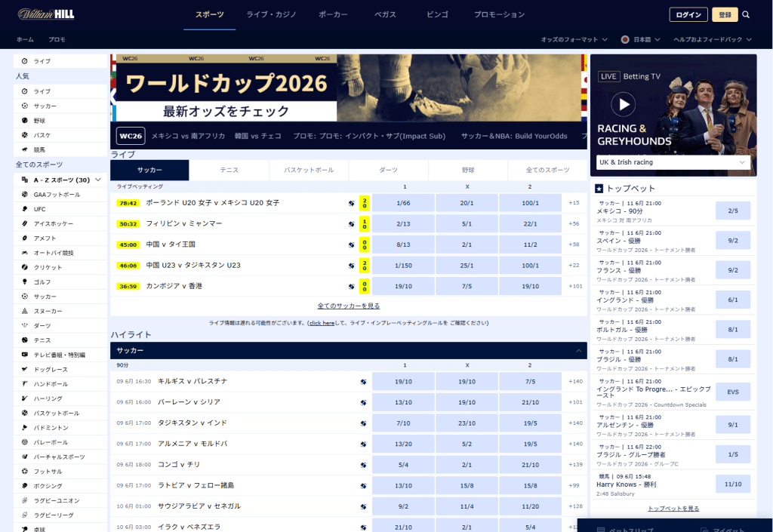This screenshot has width=773, height=532.
Task: Open the ヘルプおよびフィードバック dropdown
Action: click(713, 39)
